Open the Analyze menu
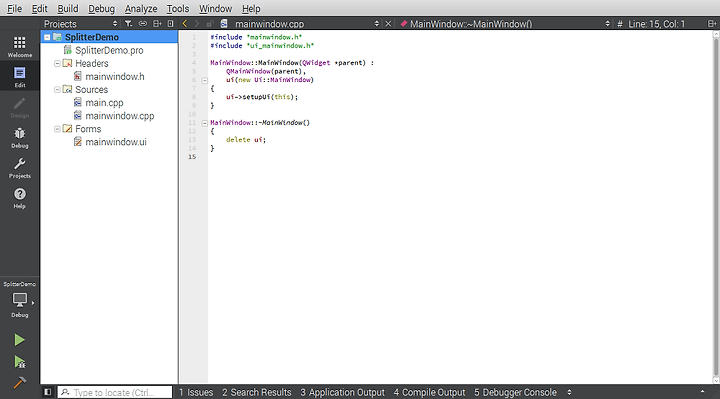Viewport: 720px width, 399px height. [x=141, y=9]
